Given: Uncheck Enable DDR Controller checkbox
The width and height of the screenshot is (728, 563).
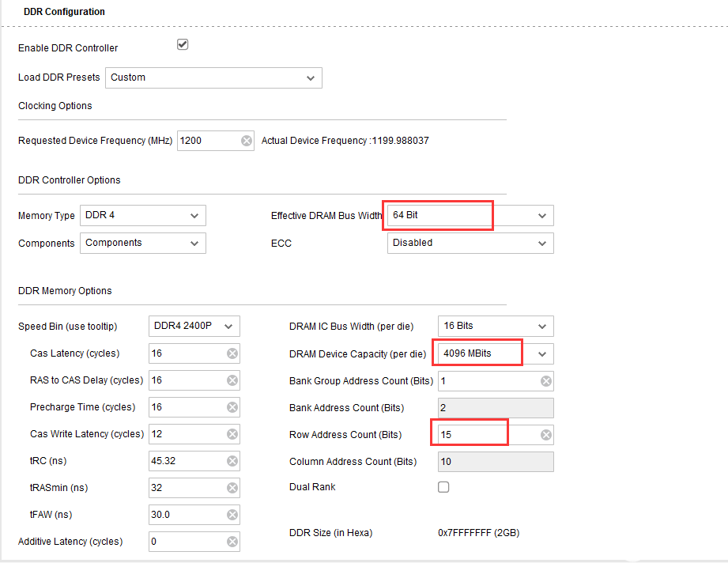Looking at the screenshot, I should [183, 45].
